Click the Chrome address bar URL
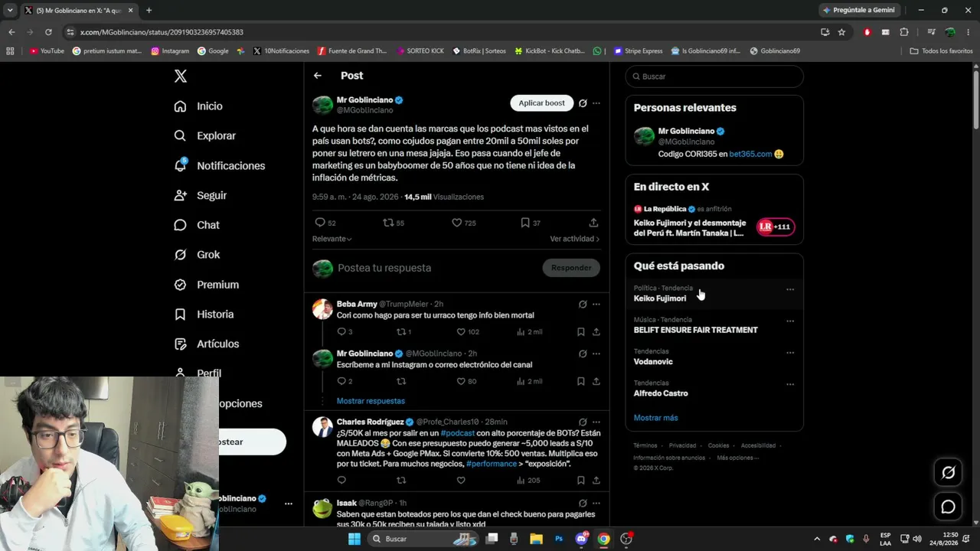The image size is (980, 551). 162,32
